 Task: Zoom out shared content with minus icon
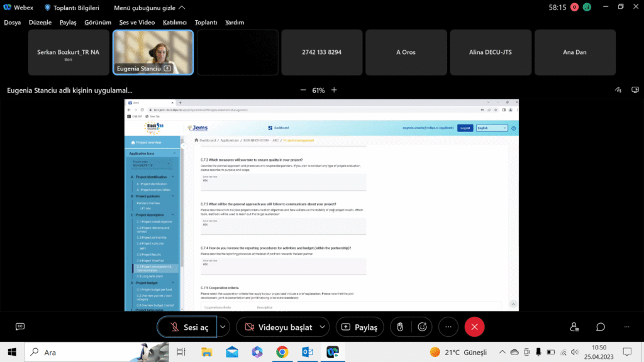click(x=303, y=90)
